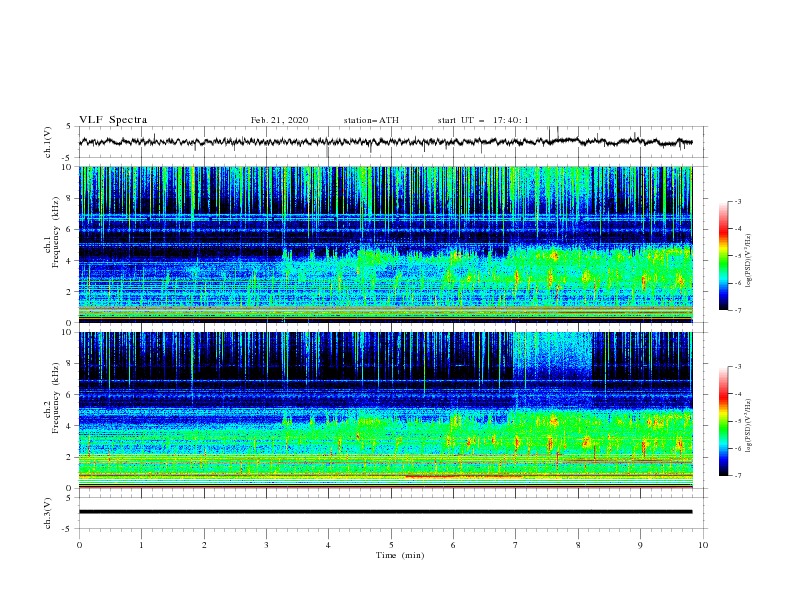Click the ch.1 Frequency (kHz) axis label
792x612 pixels.
pos(52,230)
